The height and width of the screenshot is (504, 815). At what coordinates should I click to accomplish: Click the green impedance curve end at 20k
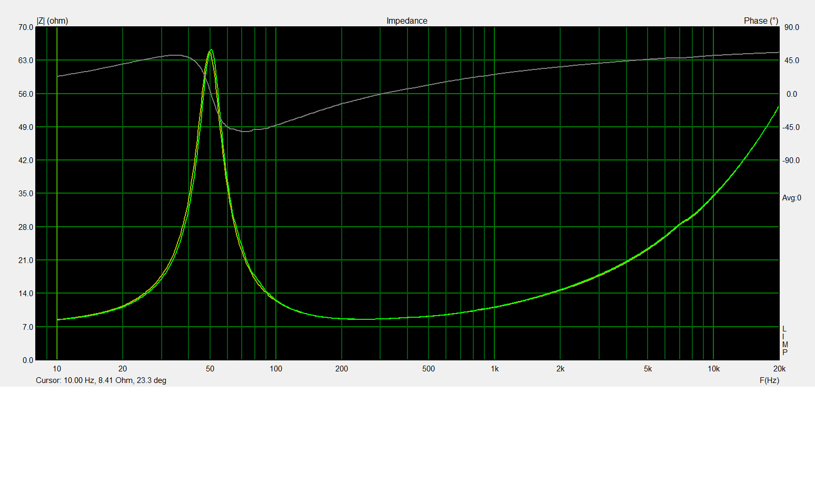[778, 107]
